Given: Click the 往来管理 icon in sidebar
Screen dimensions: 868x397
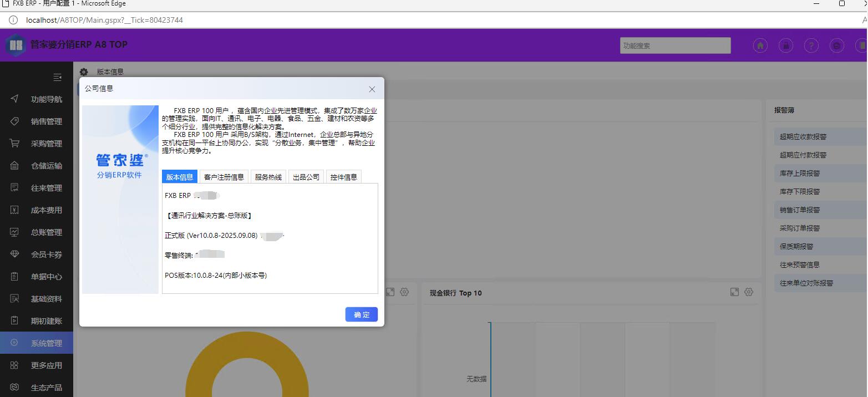Looking at the screenshot, I should click(15, 188).
